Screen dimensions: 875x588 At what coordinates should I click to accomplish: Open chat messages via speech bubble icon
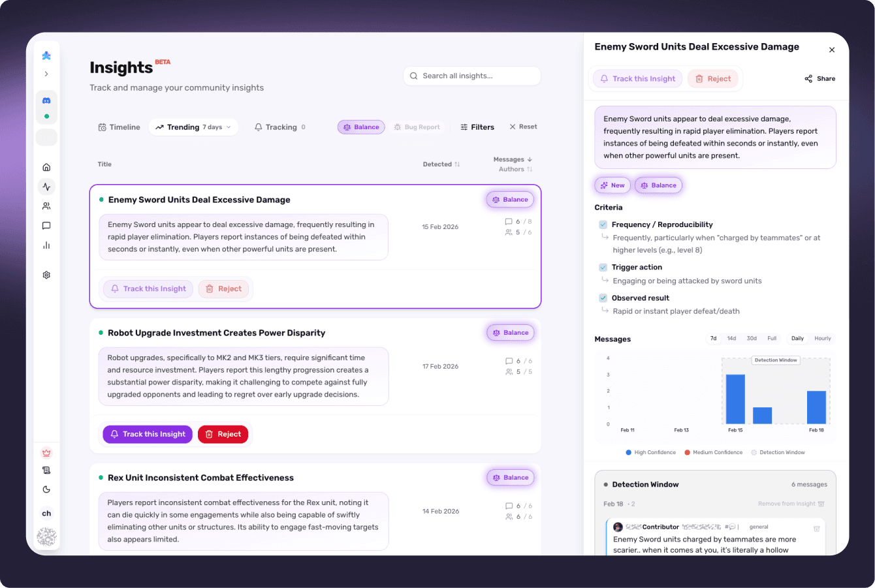click(46, 225)
